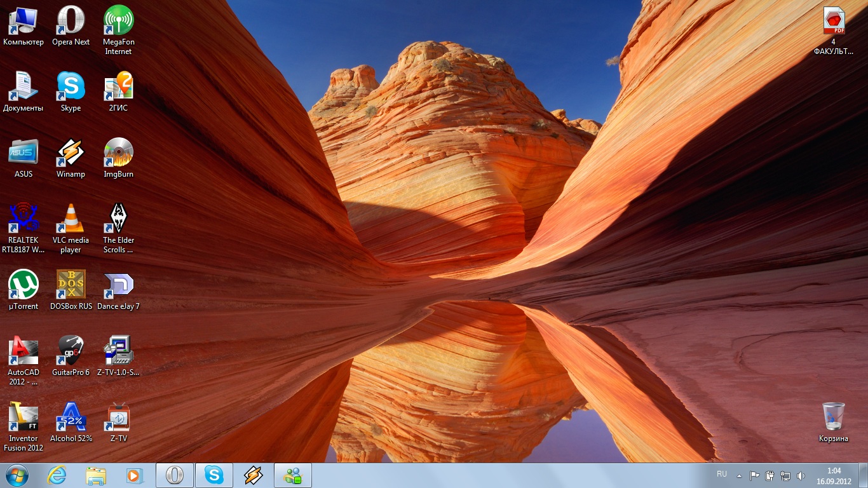The height and width of the screenshot is (488, 868).
Task: Click the MegaFon Internet desktop shortcut
Action: pyautogui.click(x=119, y=30)
